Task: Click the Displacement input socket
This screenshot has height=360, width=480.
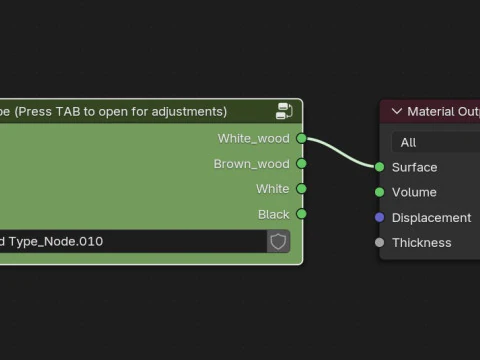Action: click(x=379, y=217)
